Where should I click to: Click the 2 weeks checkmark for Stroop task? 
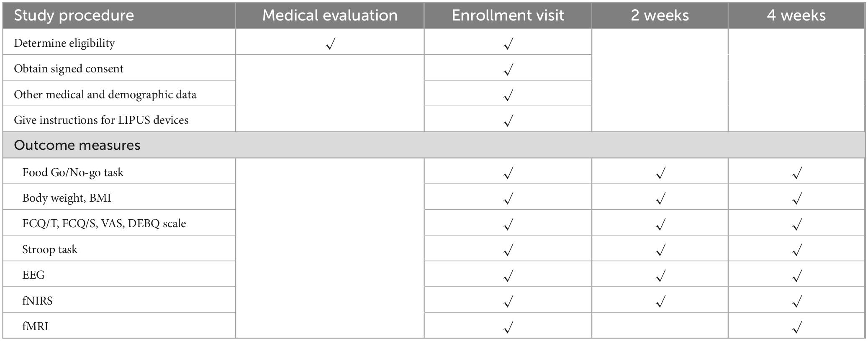click(660, 250)
